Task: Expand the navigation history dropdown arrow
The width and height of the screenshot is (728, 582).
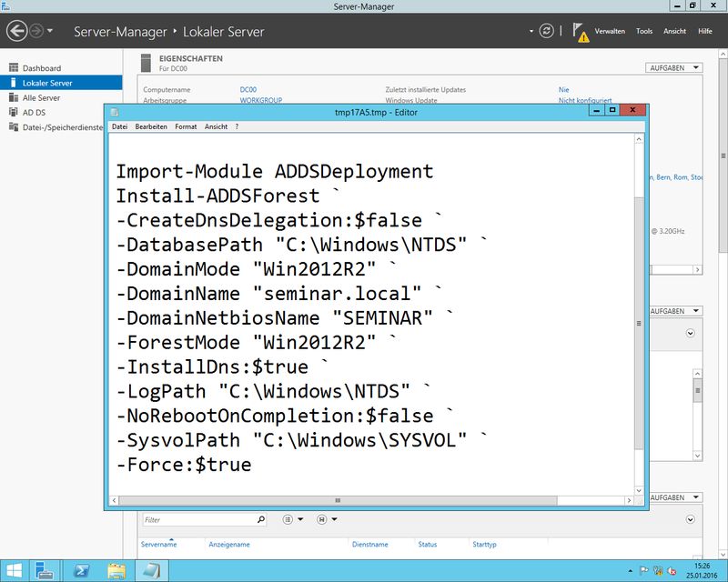Action: coord(50,32)
